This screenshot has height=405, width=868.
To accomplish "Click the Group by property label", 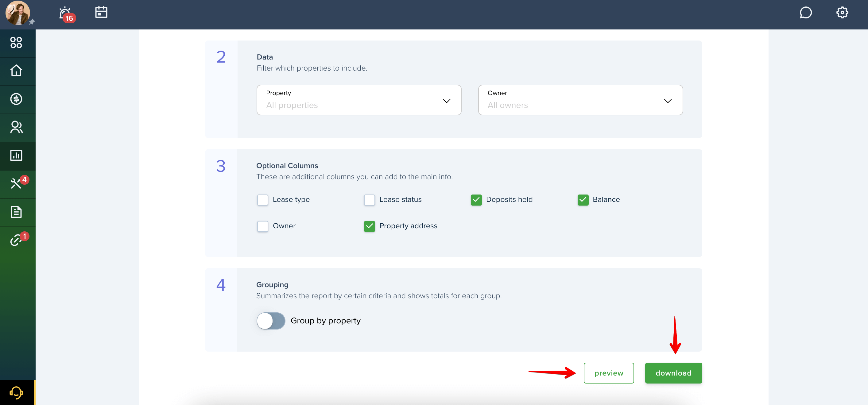I will (x=325, y=321).
